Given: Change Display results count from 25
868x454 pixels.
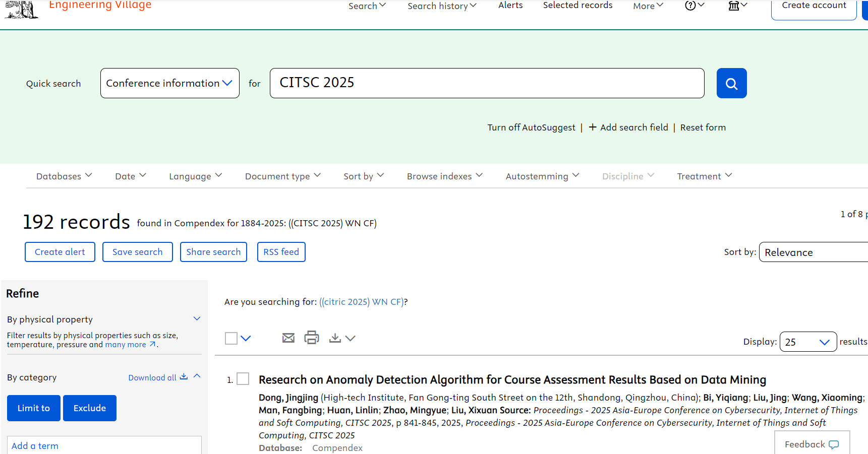Looking at the screenshot, I should pyautogui.click(x=808, y=342).
